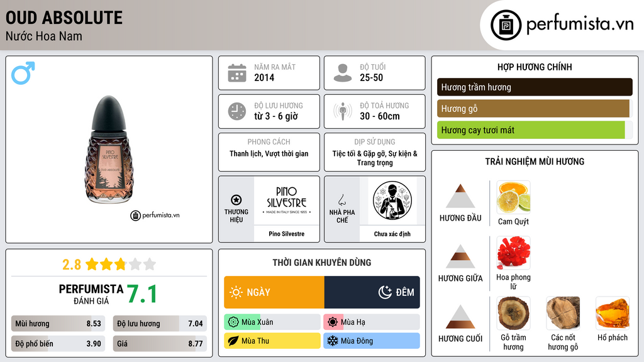644x362 pixels.
Task: Click the Hương giữa pyramid icon
Action: click(460, 256)
